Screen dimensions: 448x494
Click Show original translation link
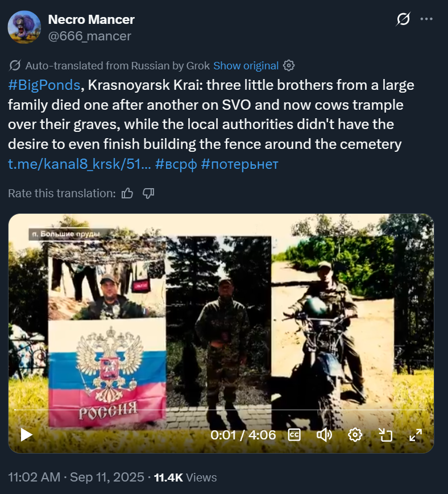click(246, 65)
